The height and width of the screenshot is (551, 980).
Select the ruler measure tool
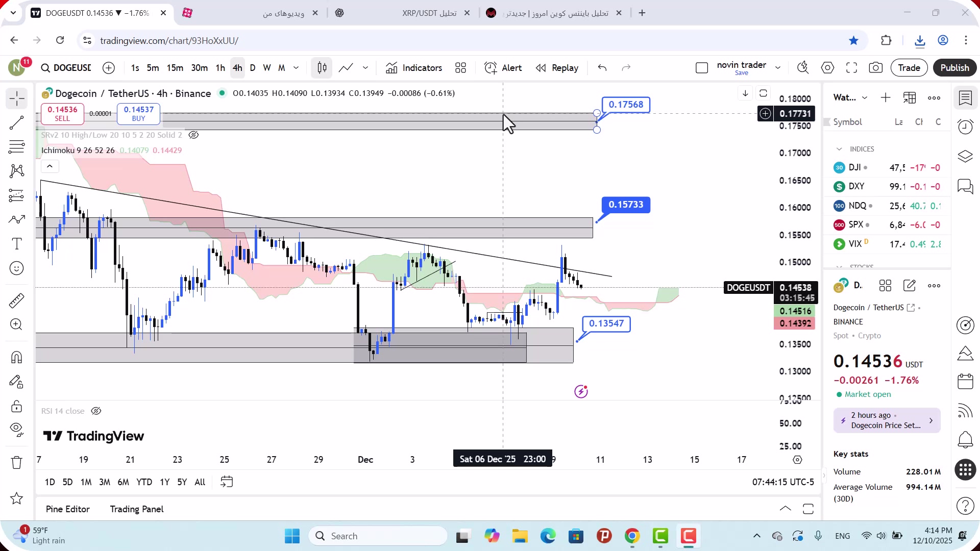(17, 300)
